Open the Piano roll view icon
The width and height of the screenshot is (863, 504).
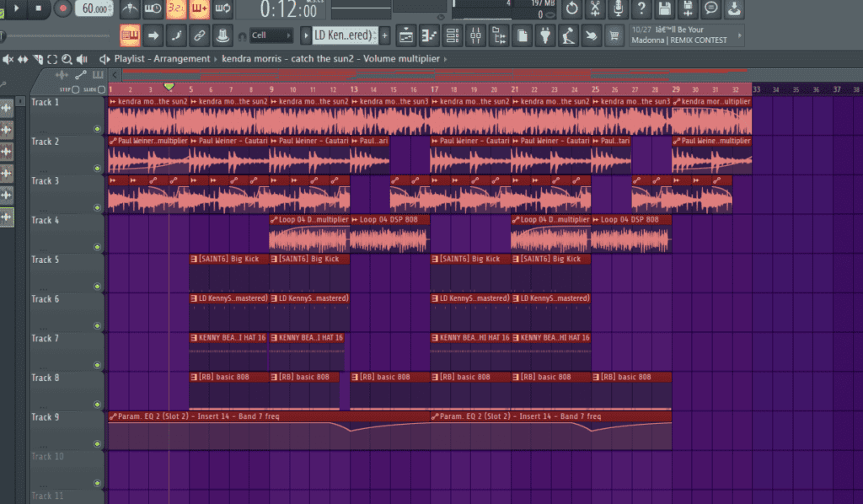pyautogui.click(x=430, y=35)
